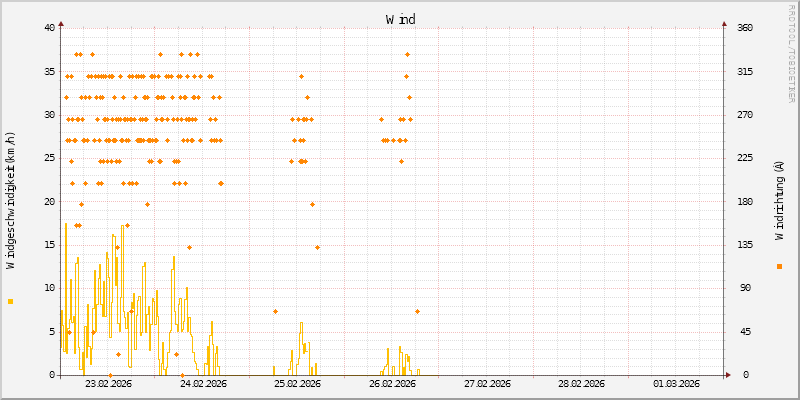Click the 27.02.2026 date label
800x400 pixels.
click(x=487, y=383)
